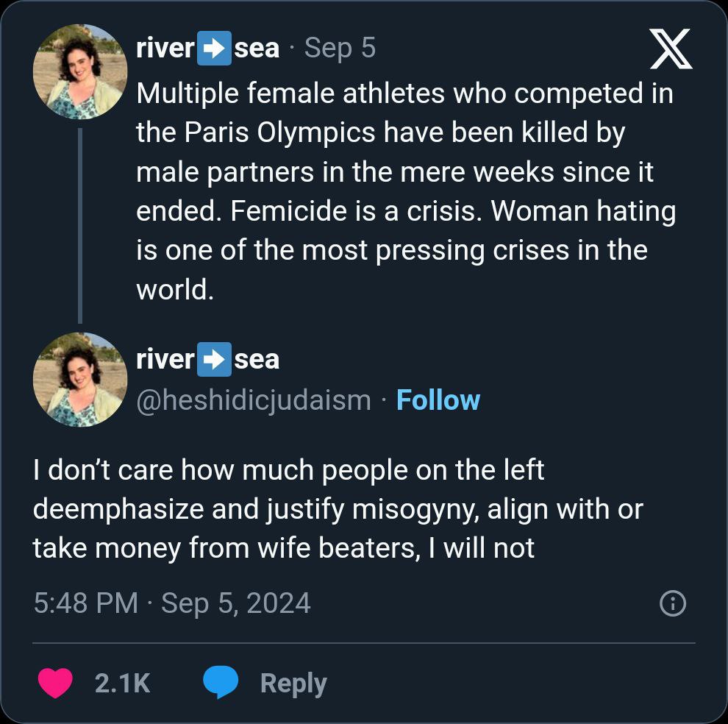Follow the @heshidicjudaism account
The image size is (728, 724).
click(x=438, y=400)
